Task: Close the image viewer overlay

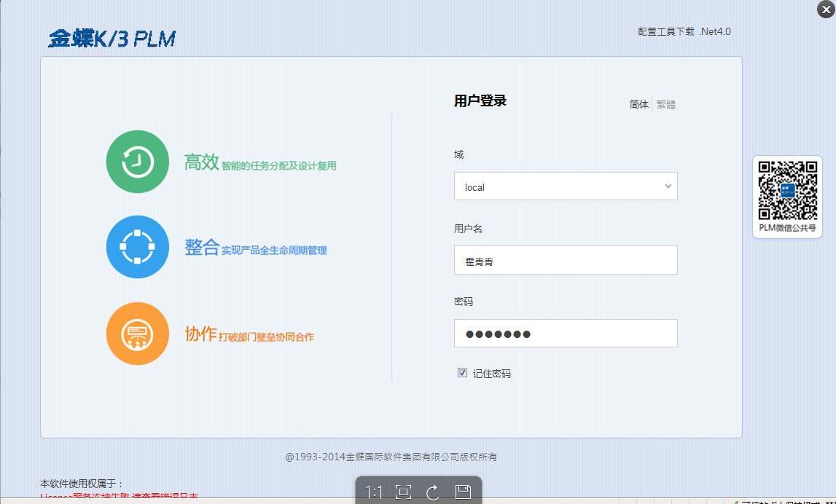Action: coord(826,9)
